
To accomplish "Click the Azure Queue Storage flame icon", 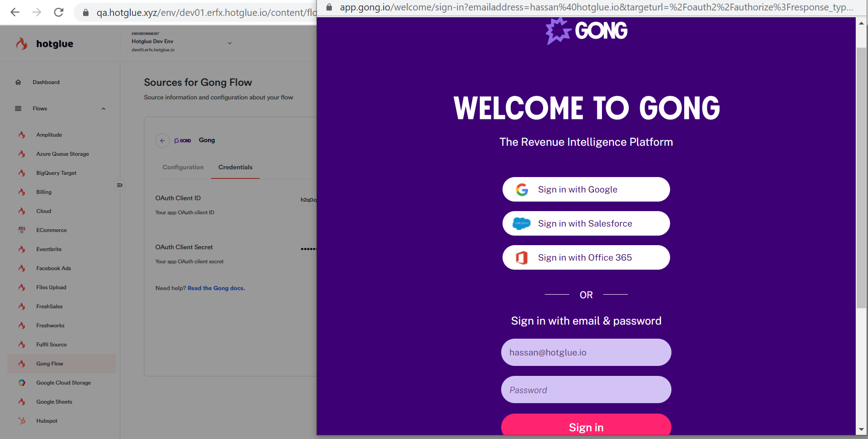I will click(22, 154).
